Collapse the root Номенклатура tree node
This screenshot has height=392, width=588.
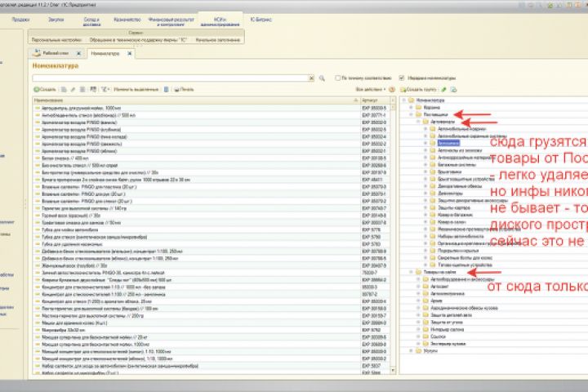[x=404, y=100]
